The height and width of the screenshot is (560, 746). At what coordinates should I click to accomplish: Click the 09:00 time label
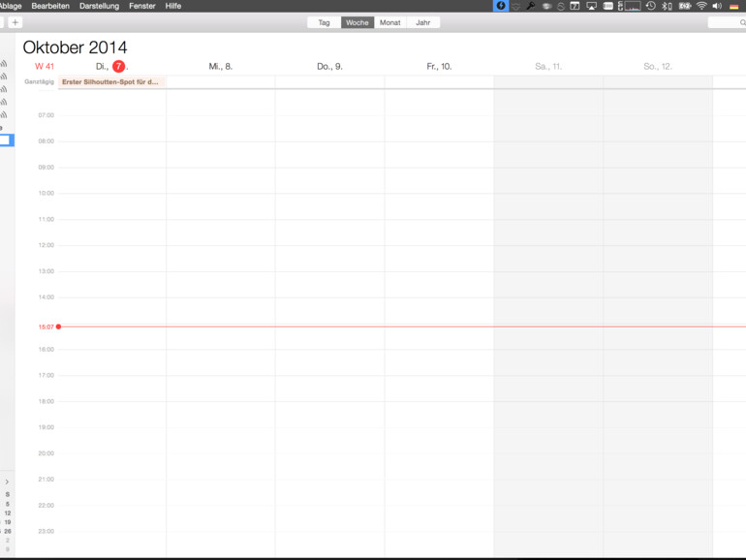(x=47, y=167)
